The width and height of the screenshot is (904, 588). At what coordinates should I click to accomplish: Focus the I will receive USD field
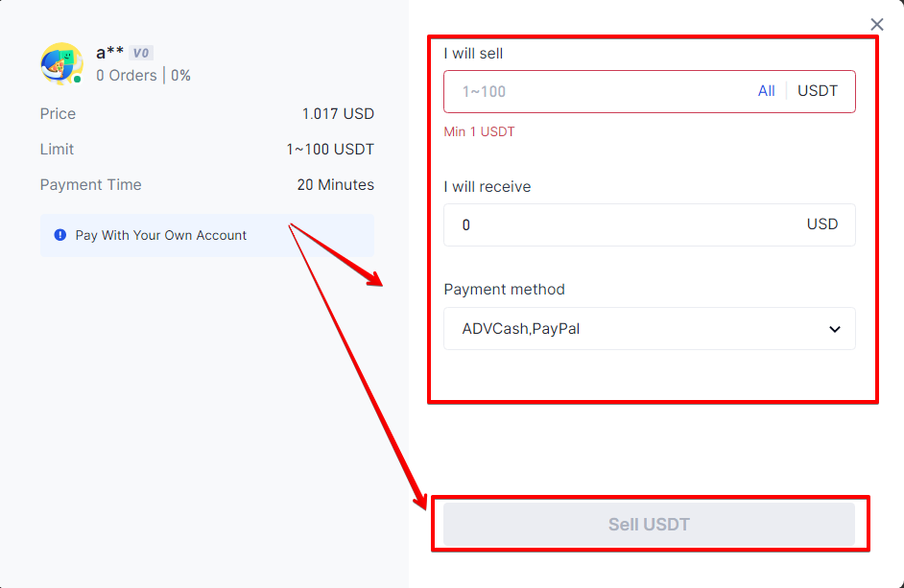point(649,224)
